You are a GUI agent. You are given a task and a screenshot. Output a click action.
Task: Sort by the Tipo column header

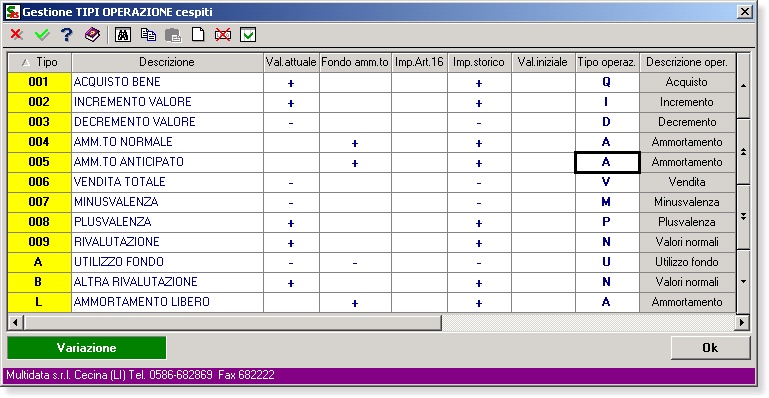[40, 62]
